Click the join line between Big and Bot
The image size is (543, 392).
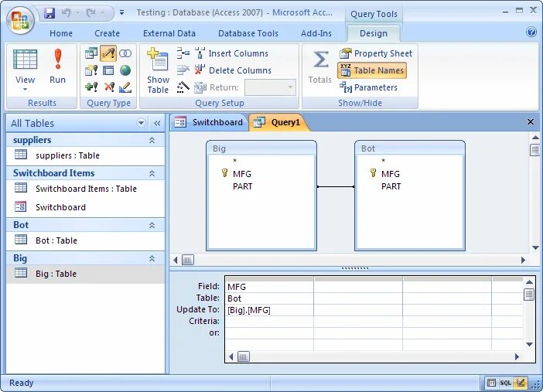[336, 186]
